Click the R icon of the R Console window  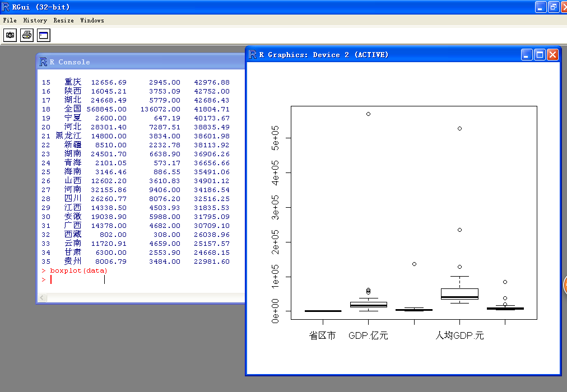click(x=43, y=62)
